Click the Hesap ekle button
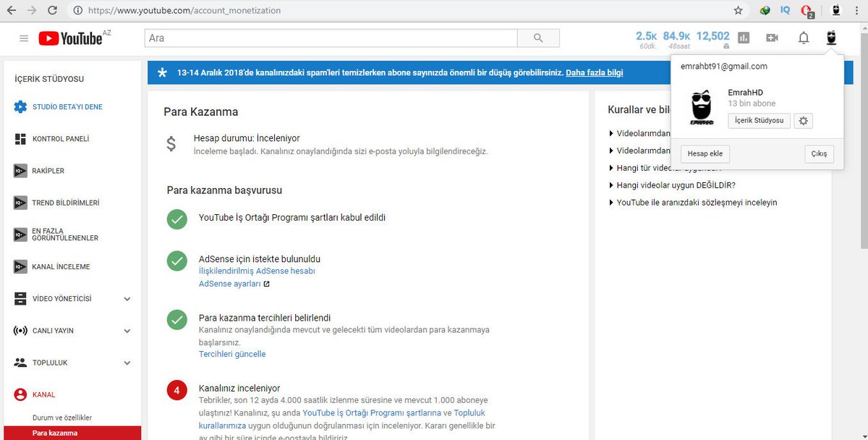The image size is (868, 440). click(705, 153)
